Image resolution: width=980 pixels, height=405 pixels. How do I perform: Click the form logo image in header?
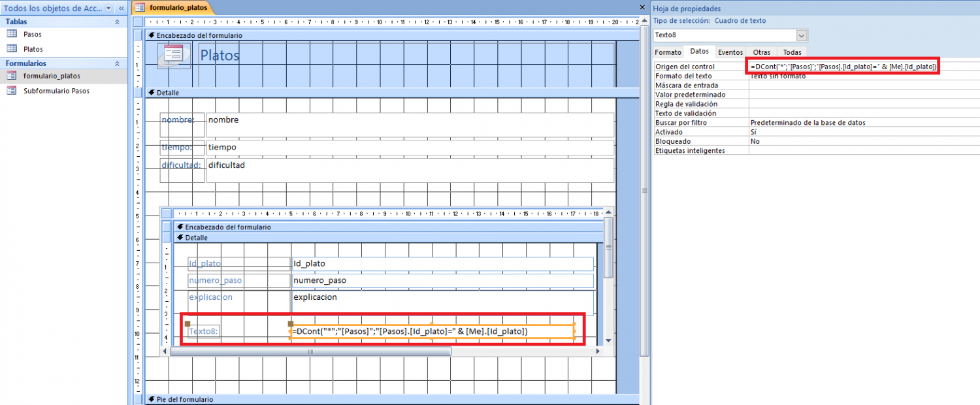pos(174,56)
